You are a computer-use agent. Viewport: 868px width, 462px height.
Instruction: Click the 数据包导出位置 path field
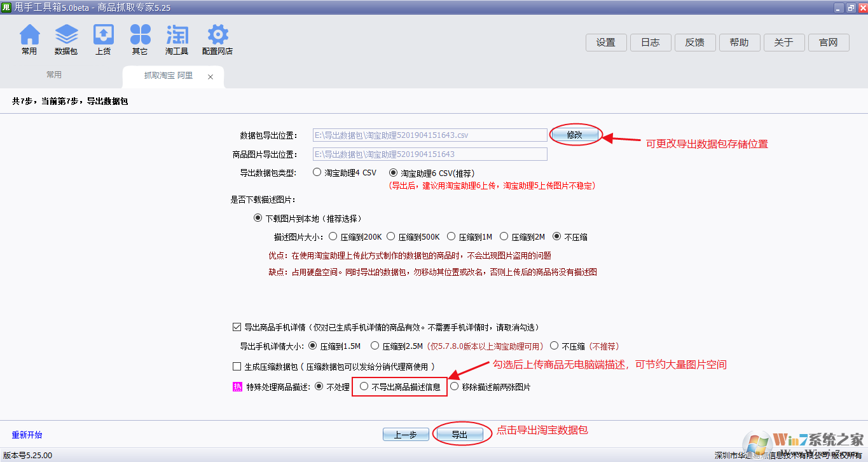[429, 135]
